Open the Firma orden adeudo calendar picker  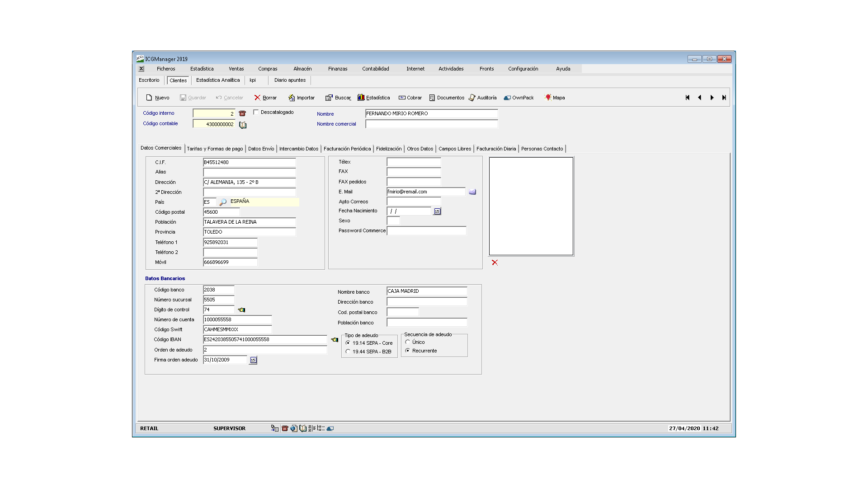click(x=253, y=360)
